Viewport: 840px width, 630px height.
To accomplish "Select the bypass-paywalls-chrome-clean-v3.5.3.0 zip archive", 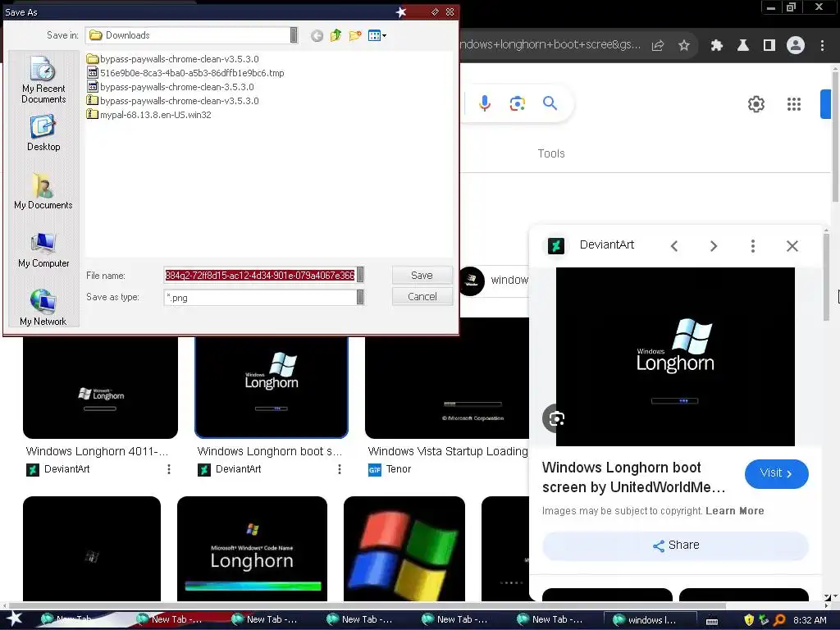I will click(172, 101).
